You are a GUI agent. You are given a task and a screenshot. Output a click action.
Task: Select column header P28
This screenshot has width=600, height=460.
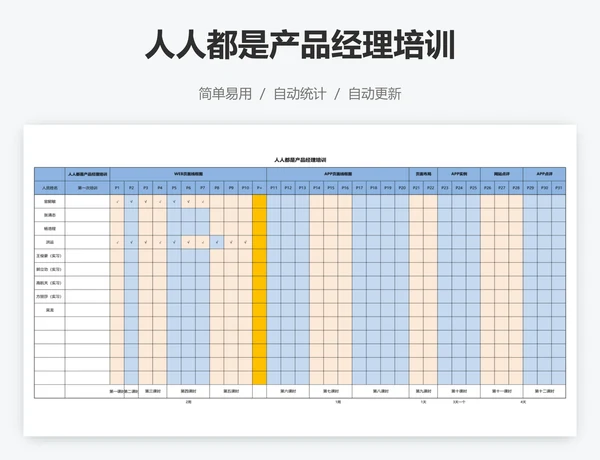[x=516, y=188]
